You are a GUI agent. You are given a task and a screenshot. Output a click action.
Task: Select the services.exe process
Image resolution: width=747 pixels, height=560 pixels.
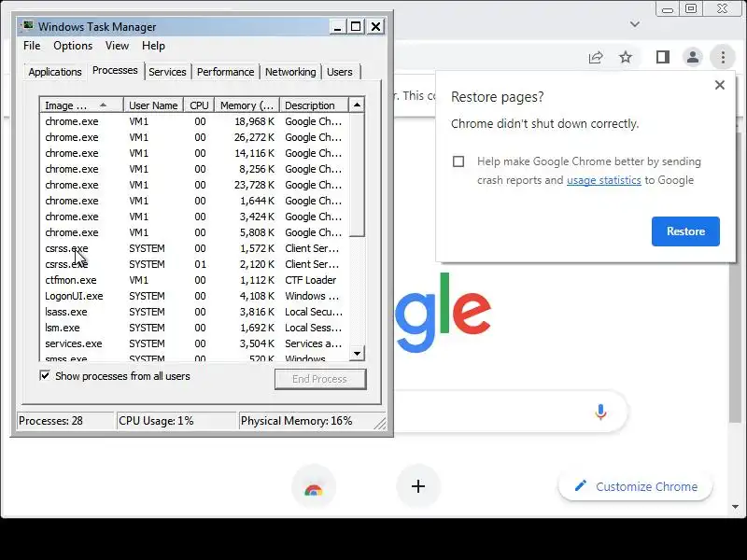pos(194,343)
